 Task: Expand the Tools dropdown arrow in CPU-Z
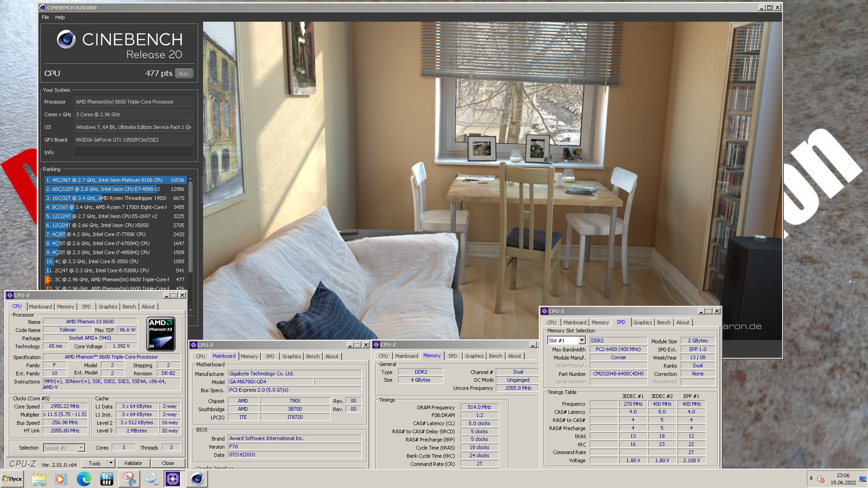[x=111, y=463]
